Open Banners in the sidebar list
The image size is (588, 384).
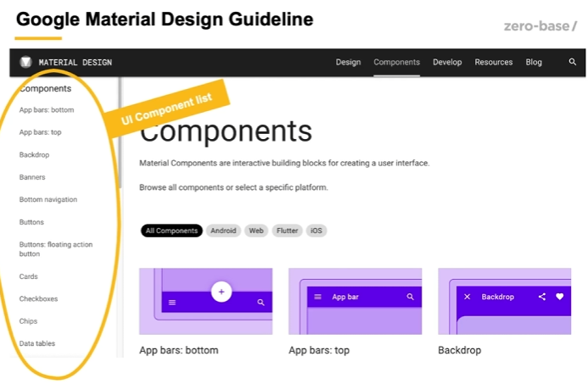click(32, 177)
